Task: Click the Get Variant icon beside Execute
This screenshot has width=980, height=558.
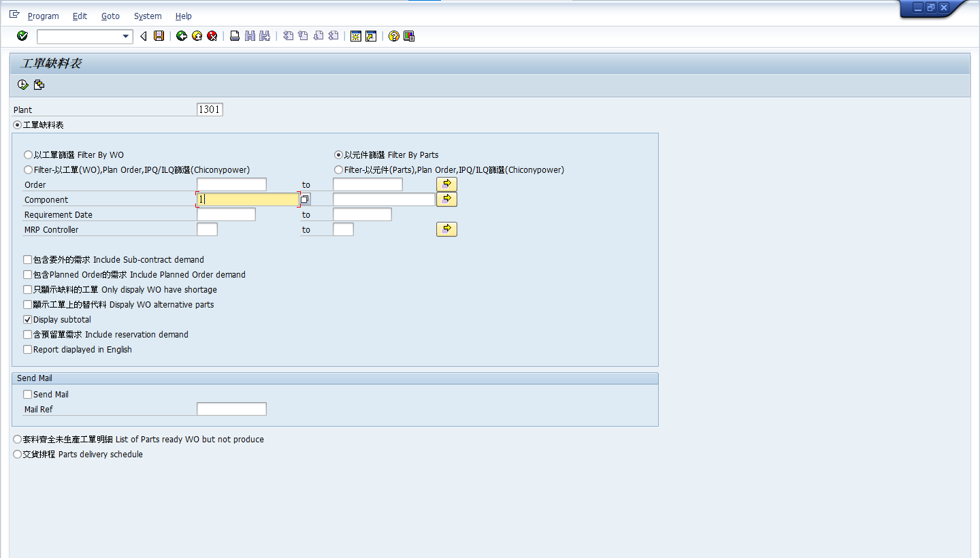Action: pos(39,85)
